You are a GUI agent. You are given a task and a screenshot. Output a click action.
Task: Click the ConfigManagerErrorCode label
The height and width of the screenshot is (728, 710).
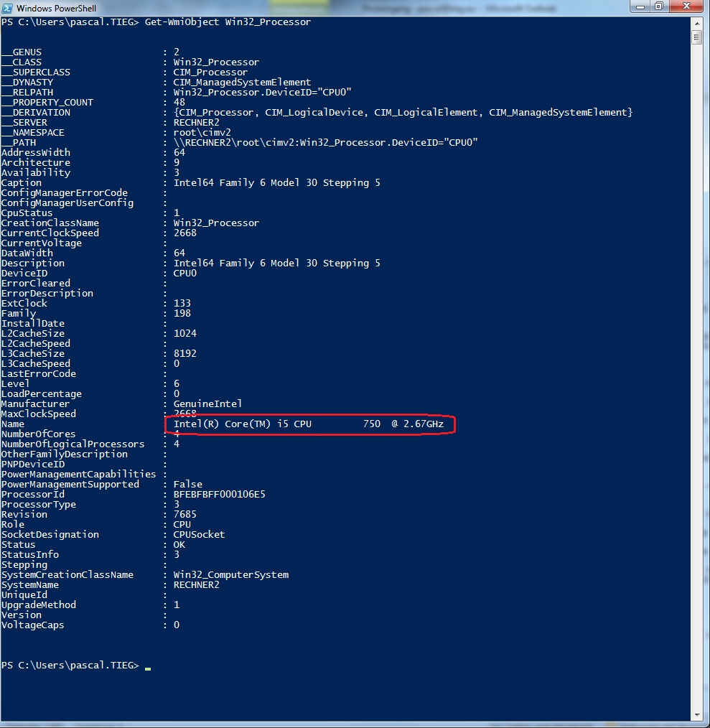(x=65, y=192)
